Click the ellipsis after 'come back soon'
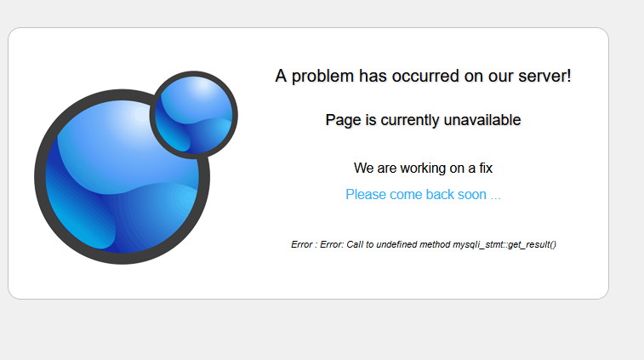Viewport: 644px width, 360px height. [496, 195]
